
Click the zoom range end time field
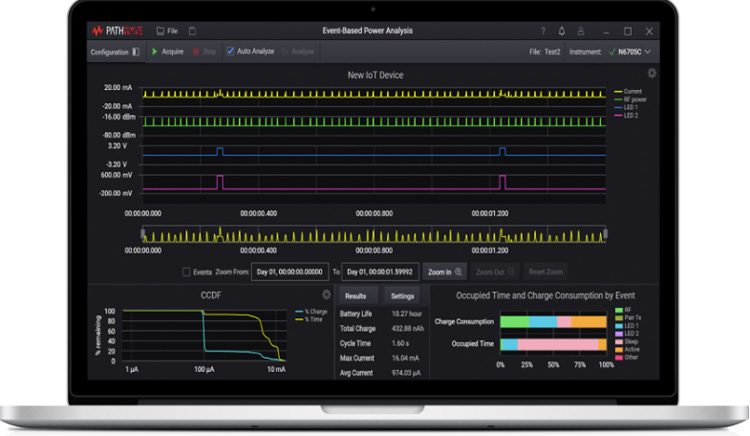click(380, 271)
